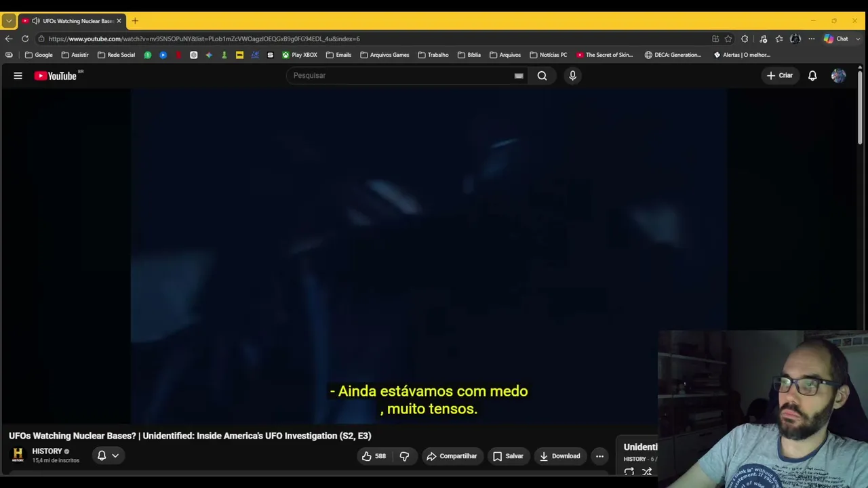Expand the subscription notification bell dropdown
Viewport: 868px width, 488px height.
108,455
